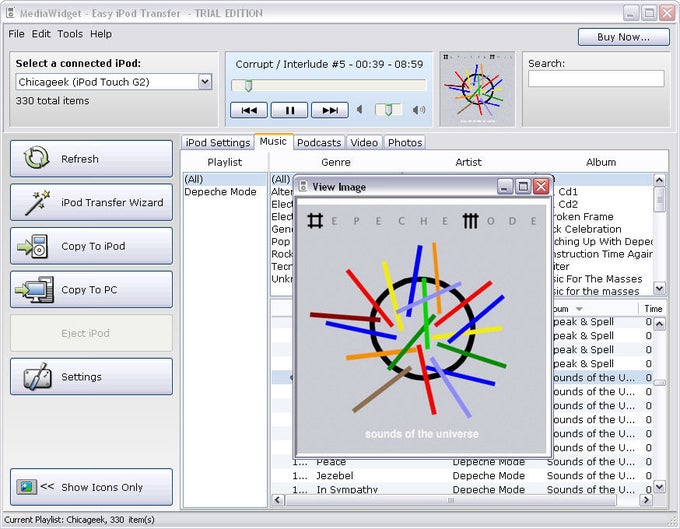Select Music For The Masses album
Screen dimensions: 680x529
click(x=603, y=279)
